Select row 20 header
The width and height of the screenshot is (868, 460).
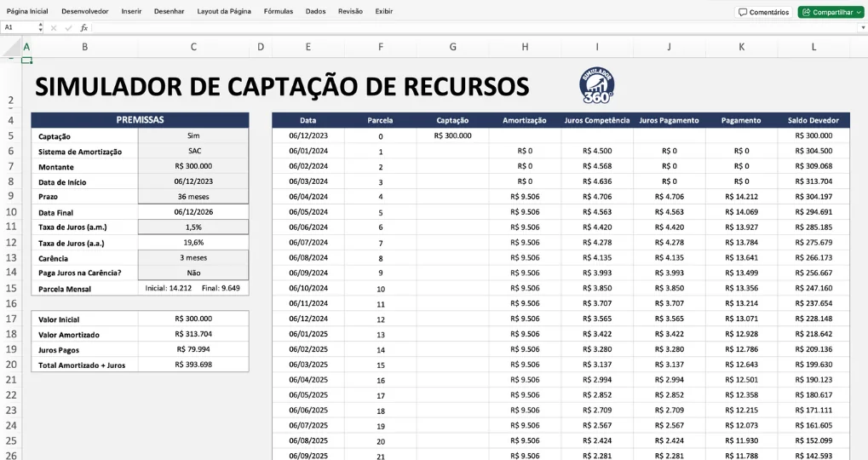pyautogui.click(x=11, y=365)
